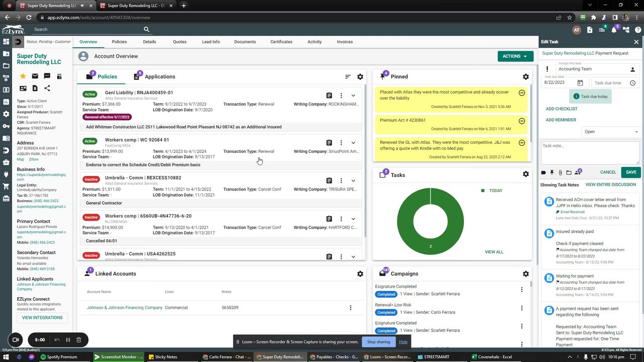Click the Task due time field
Viewport: 644px width, 362px height.
click(614, 83)
